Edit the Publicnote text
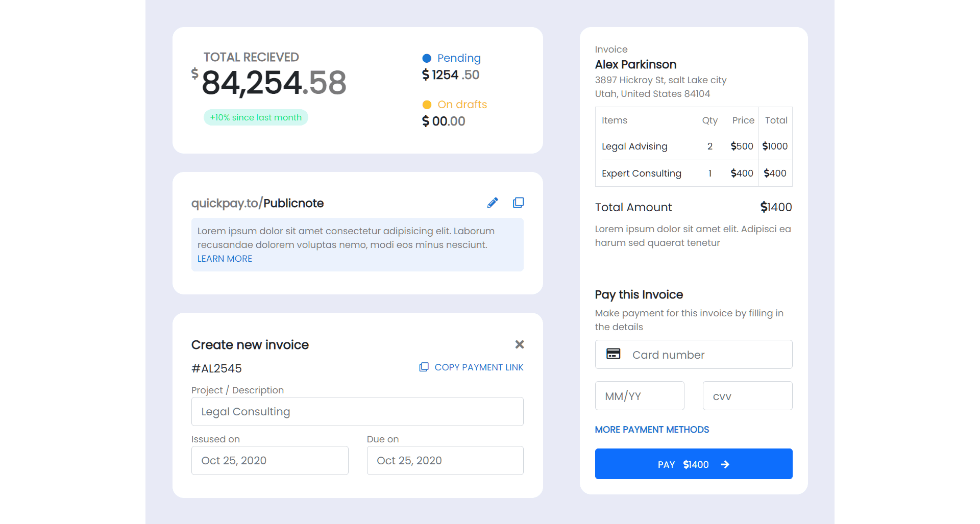980x524 pixels. [x=493, y=203]
